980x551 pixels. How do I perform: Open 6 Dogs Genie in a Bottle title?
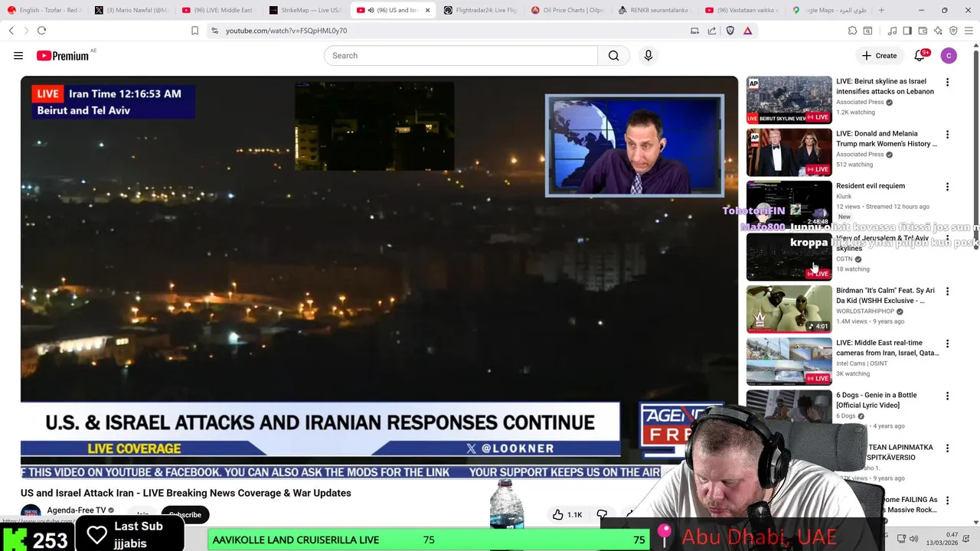click(x=876, y=400)
